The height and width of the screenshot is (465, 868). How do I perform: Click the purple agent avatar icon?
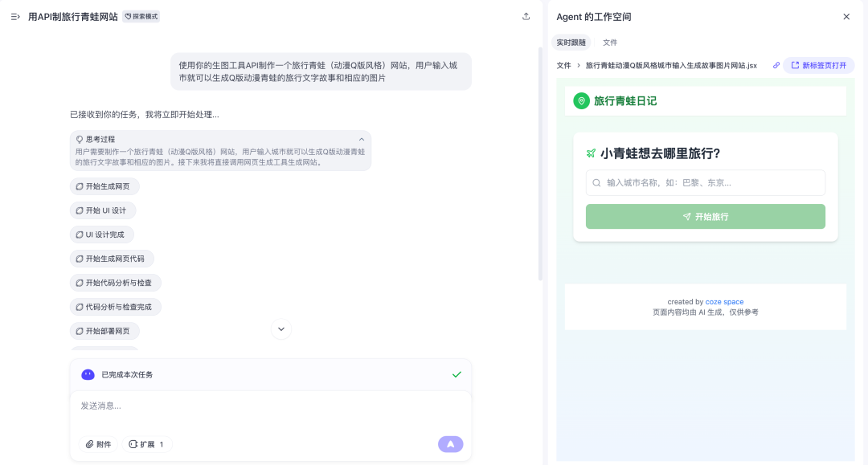pyautogui.click(x=88, y=375)
